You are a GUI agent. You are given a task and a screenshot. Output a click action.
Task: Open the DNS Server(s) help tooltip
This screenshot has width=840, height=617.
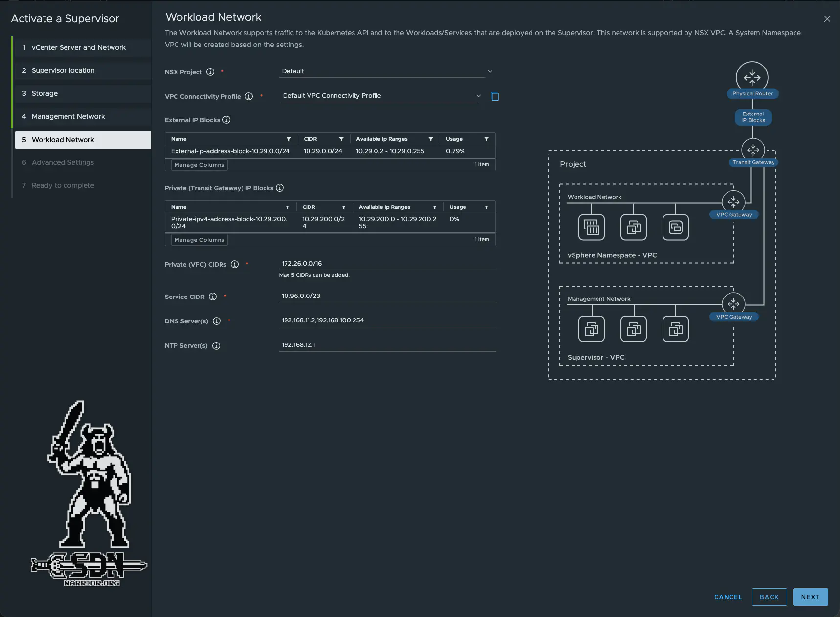coord(217,321)
